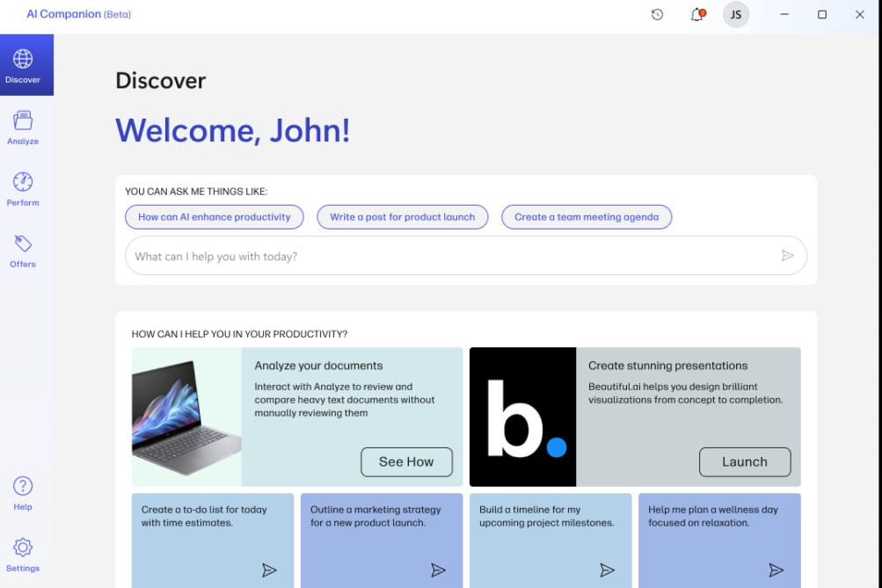The height and width of the screenshot is (588, 882).
Task: Open Help from the sidebar
Action: click(23, 494)
